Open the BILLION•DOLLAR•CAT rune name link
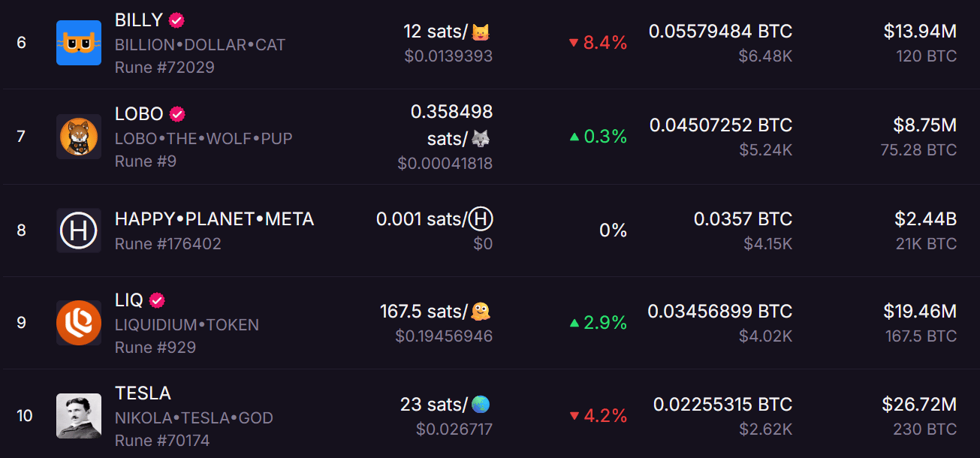Image resolution: width=980 pixels, height=458 pixels. (200, 45)
